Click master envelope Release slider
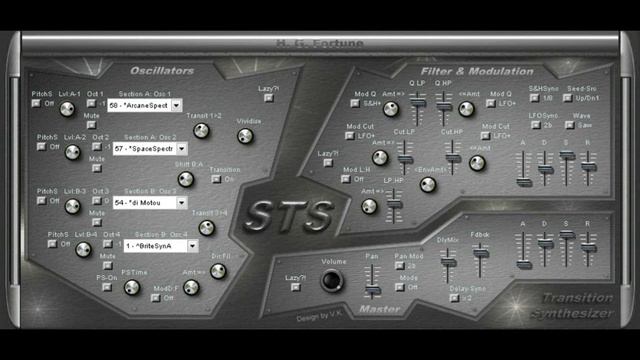 click(588, 249)
